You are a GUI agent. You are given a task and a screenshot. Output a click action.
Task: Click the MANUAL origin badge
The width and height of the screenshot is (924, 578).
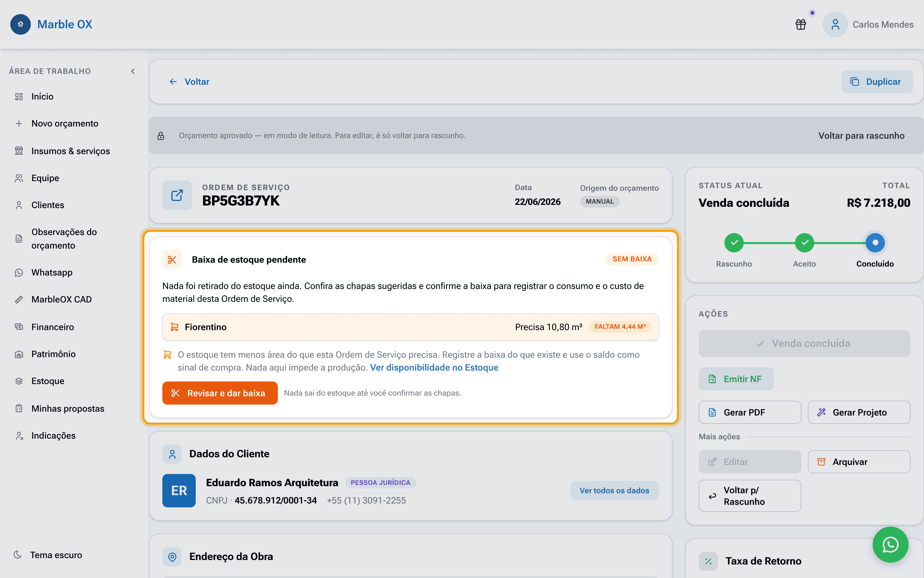pyautogui.click(x=599, y=201)
